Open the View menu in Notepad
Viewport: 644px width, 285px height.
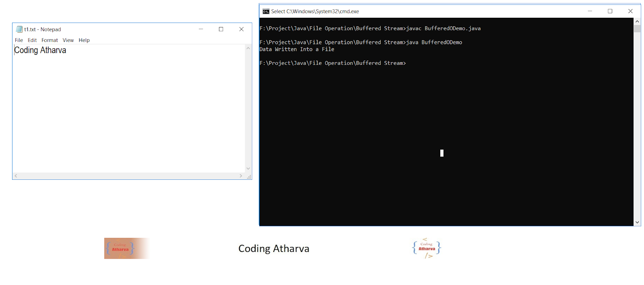(x=68, y=40)
